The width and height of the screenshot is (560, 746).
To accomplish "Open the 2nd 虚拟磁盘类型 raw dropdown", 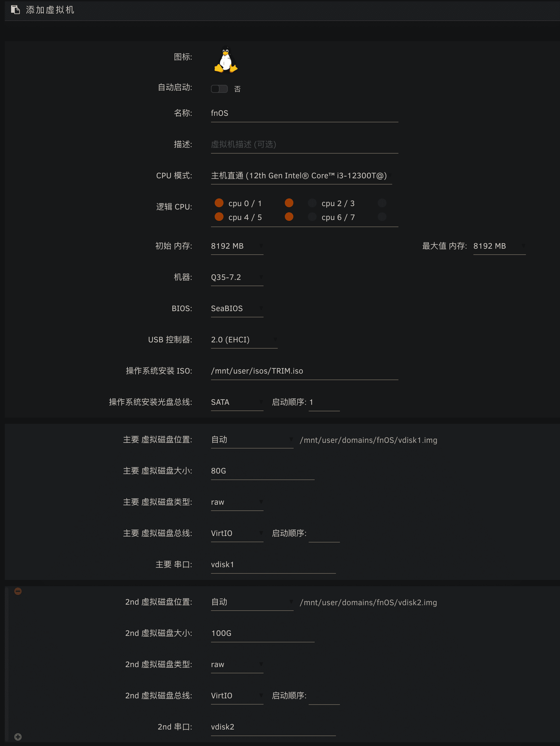I will point(237,665).
